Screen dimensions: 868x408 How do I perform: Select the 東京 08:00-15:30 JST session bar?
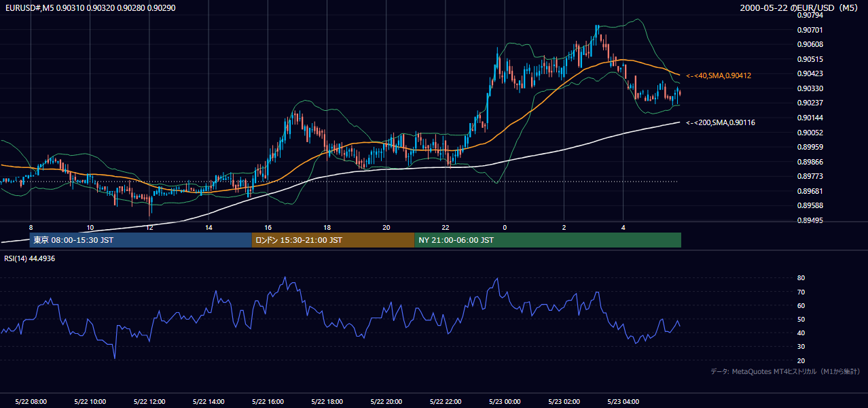coord(141,240)
